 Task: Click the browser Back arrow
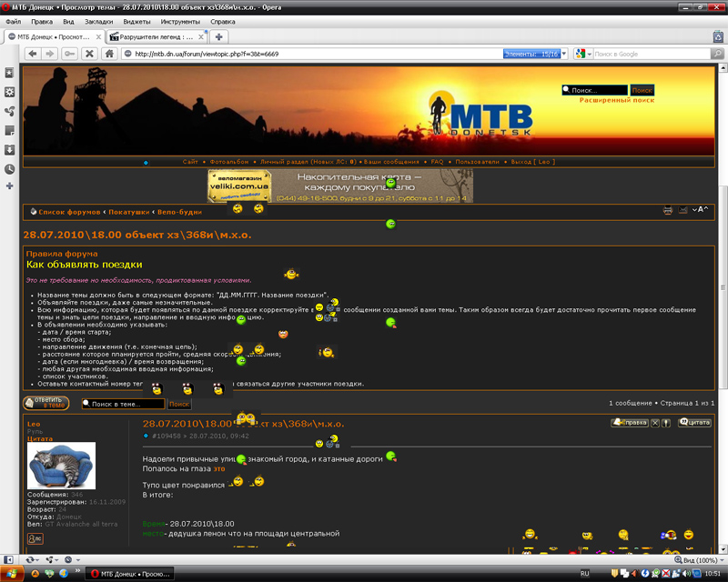(x=33, y=54)
